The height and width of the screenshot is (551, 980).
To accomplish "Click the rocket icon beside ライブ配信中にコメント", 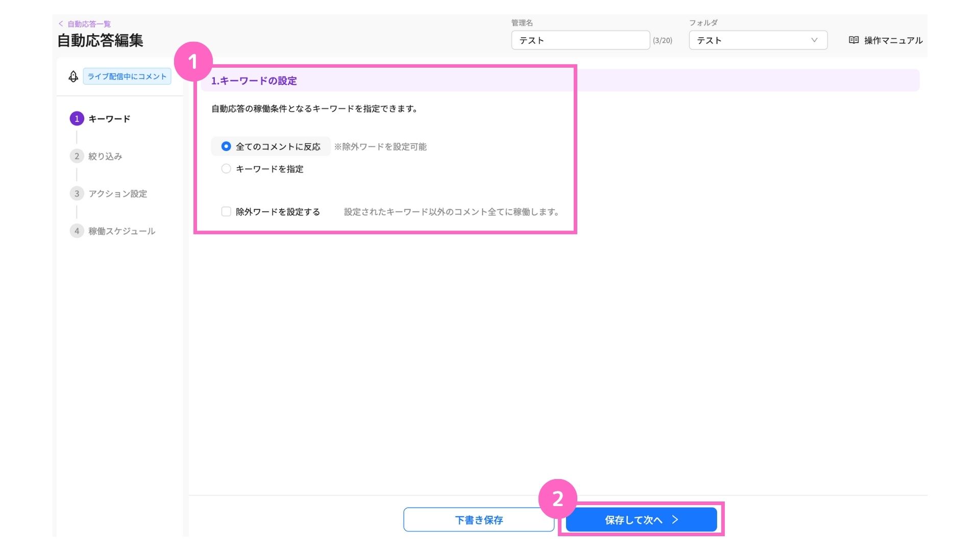I will (x=73, y=77).
